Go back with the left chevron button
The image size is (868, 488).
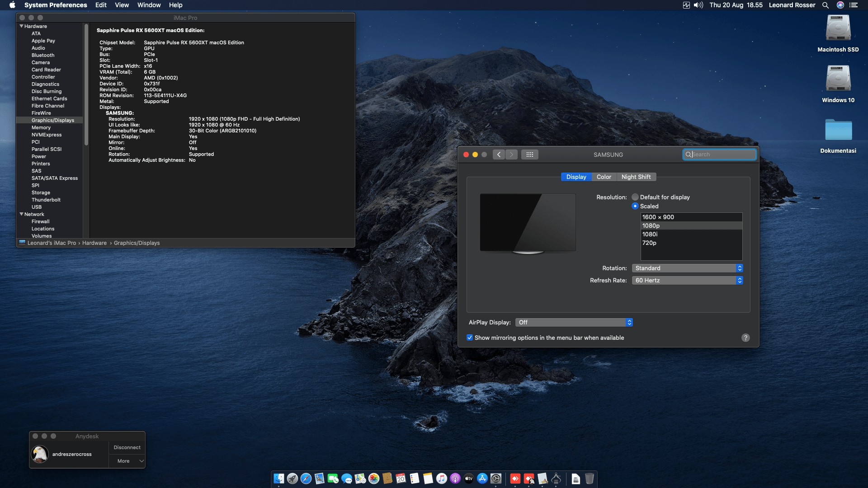pos(499,155)
